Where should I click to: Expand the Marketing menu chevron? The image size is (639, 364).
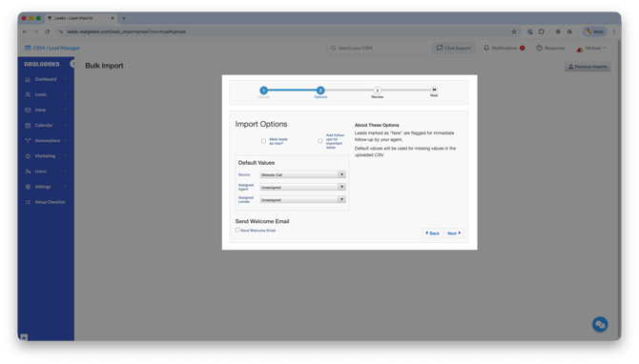pyautogui.click(x=66, y=156)
